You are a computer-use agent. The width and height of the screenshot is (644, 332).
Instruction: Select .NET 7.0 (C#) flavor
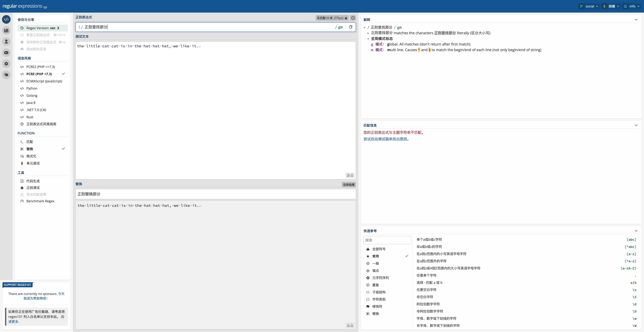(x=43, y=110)
